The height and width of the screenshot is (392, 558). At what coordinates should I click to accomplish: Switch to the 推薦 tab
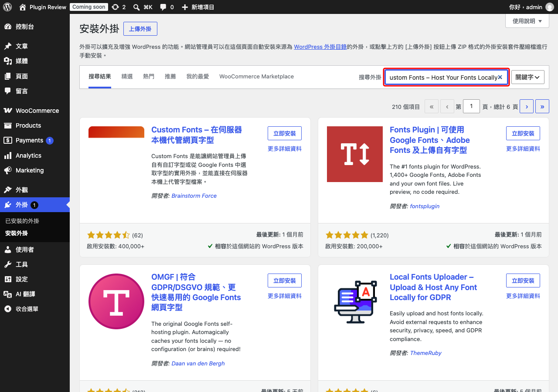170,77
